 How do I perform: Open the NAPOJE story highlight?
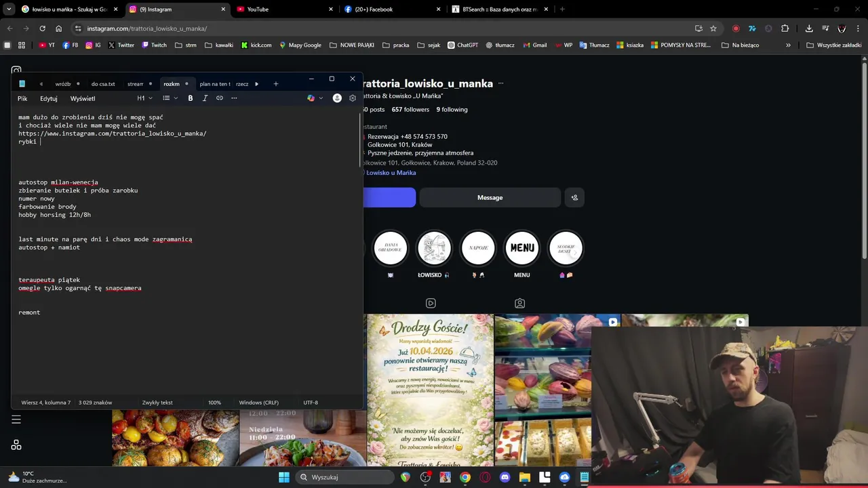[478, 248]
